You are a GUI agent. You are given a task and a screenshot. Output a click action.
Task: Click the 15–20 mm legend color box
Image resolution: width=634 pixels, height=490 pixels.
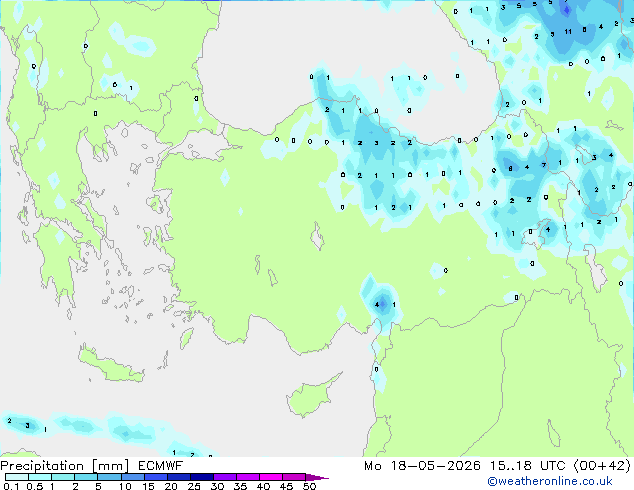click(156, 477)
